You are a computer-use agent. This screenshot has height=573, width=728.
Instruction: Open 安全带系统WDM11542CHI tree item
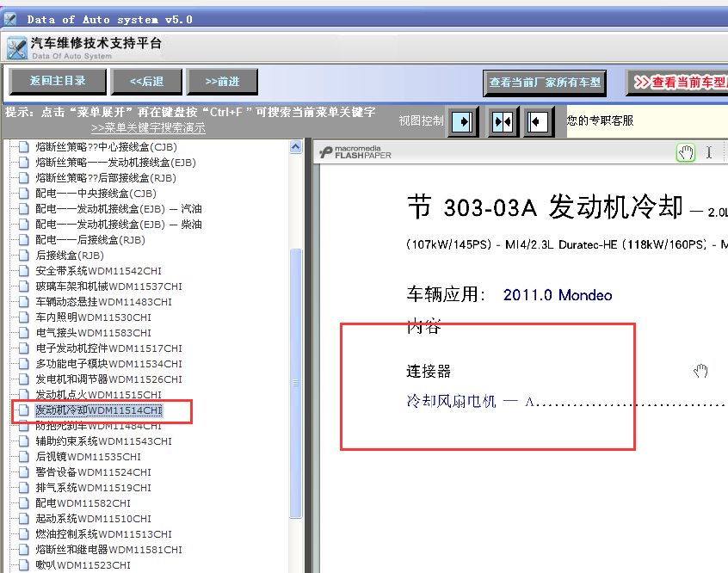(98, 271)
